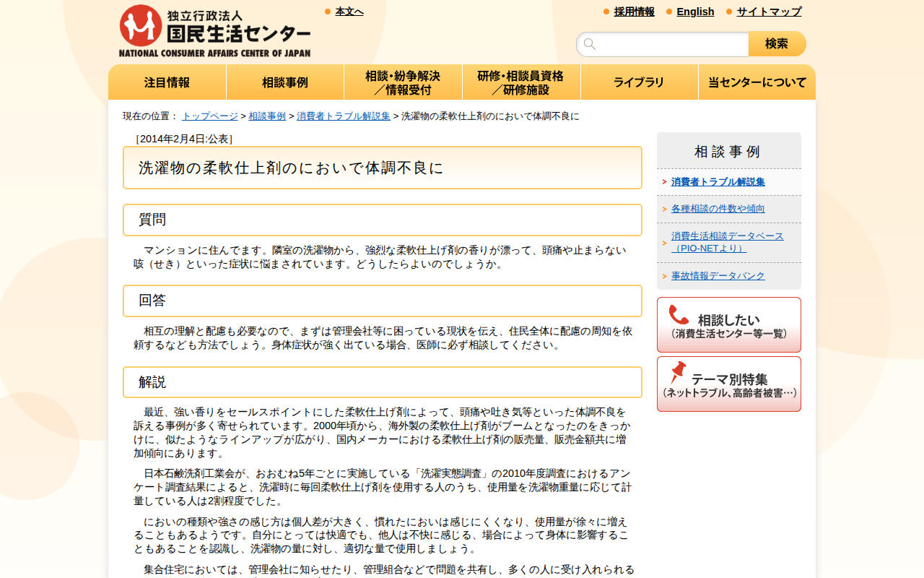Open the ライブラリ menu
Image resolution: width=924 pixels, height=578 pixels.
click(x=639, y=82)
